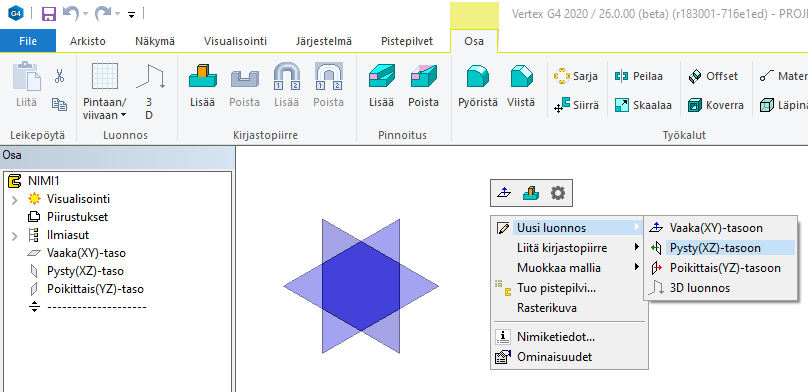Select the Offset tool

coord(713,76)
